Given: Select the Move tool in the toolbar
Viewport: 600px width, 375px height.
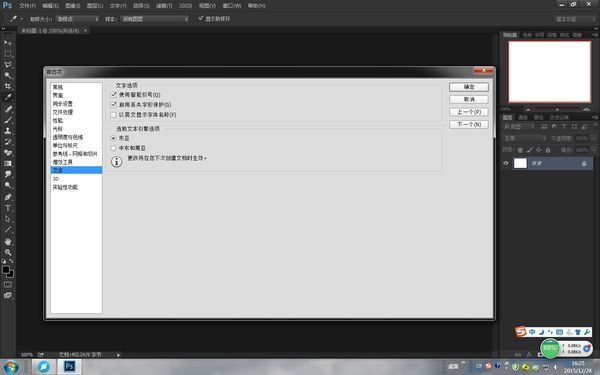Looking at the screenshot, I should 8,43.
